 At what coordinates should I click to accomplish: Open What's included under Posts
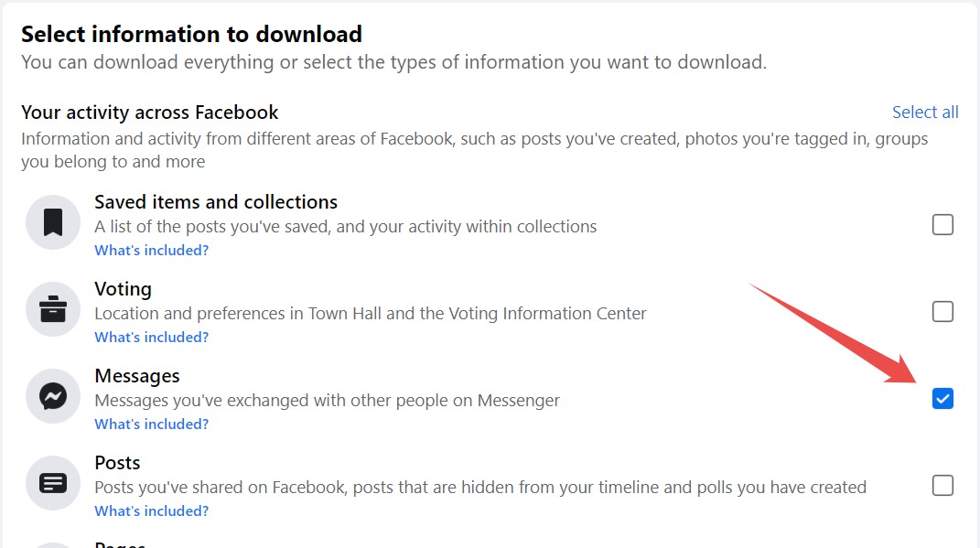pyautogui.click(x=151, y=510)
